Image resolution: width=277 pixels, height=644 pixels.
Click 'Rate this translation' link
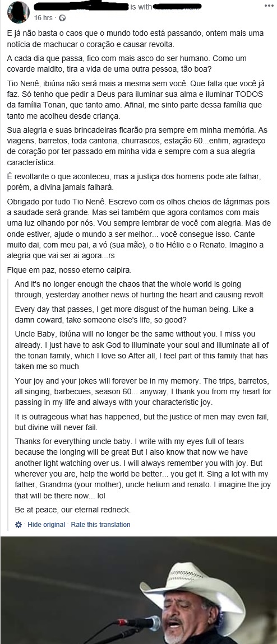coord(100,525)
